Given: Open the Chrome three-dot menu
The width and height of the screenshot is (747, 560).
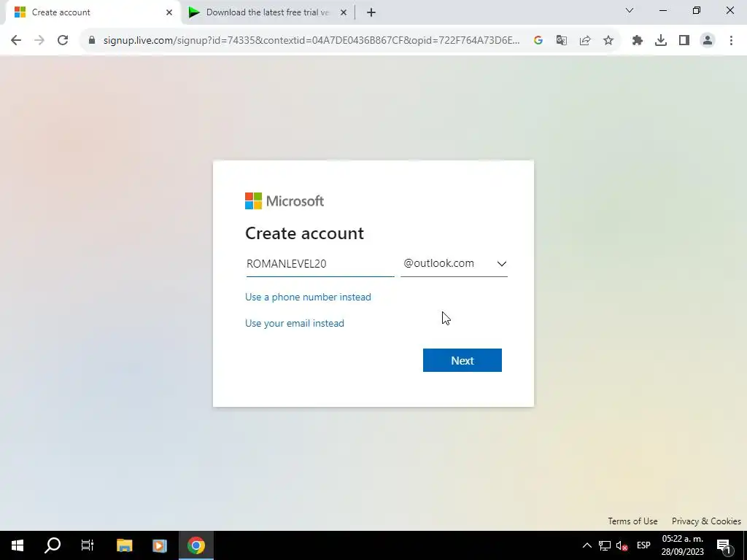Looking at the screenshot, I should pos(731,41).
